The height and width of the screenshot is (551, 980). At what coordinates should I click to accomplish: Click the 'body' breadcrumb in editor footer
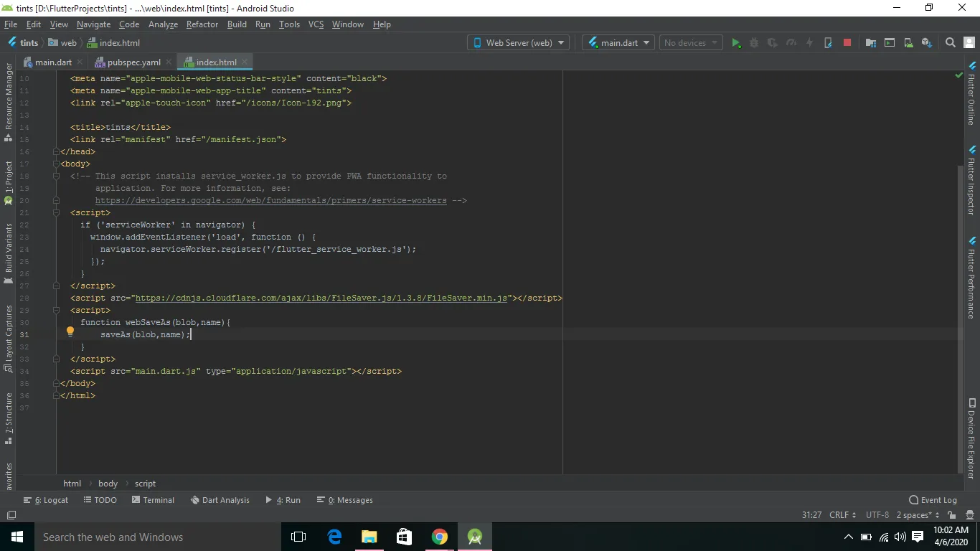tap(108, 484)
